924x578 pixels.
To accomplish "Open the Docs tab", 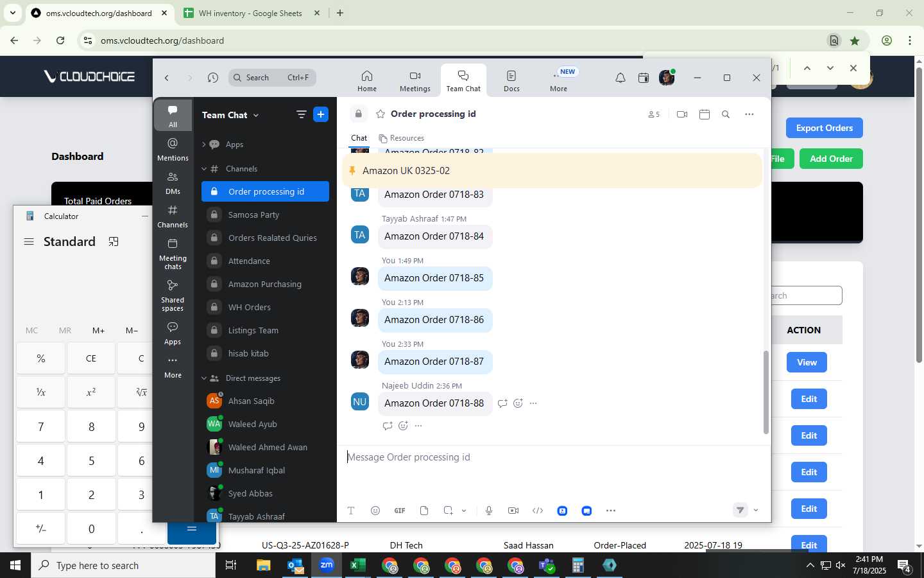I will point(511,81).
